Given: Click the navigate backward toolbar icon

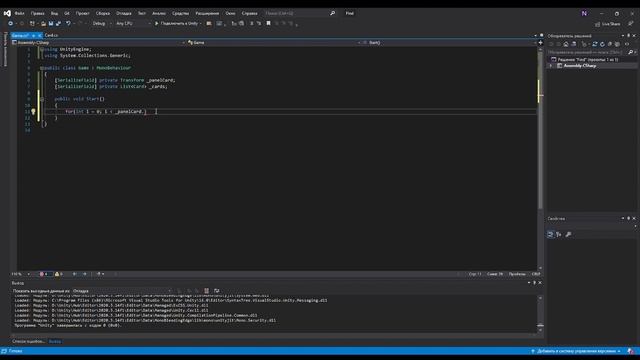Looking at the screenshot, I should 11,24.
